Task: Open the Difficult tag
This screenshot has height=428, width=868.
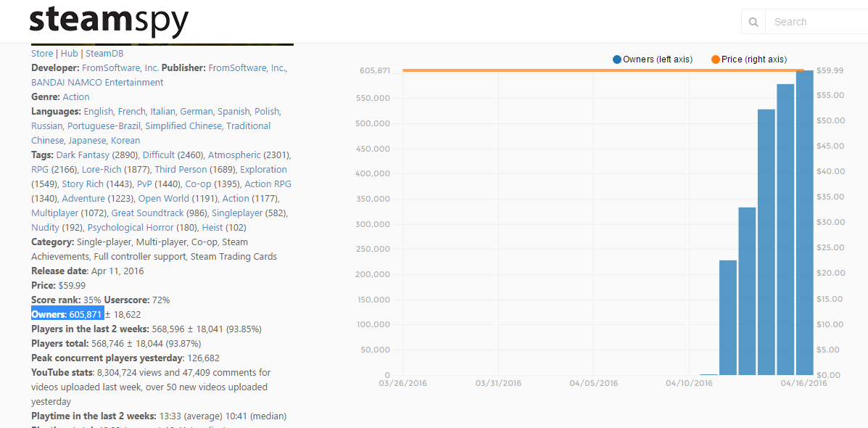Action: pos(159,155)
